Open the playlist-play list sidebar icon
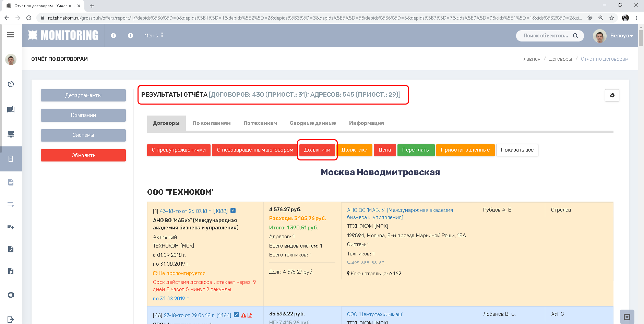 (11, 204)
